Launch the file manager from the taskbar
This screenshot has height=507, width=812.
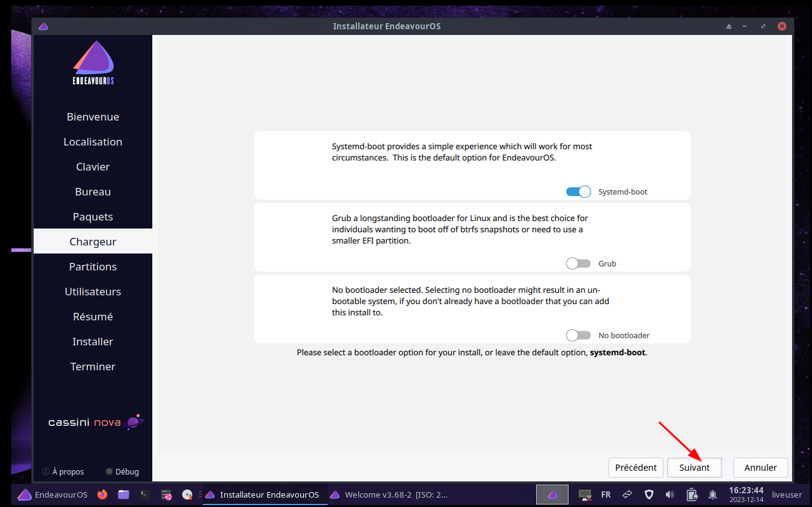[124, 495]
